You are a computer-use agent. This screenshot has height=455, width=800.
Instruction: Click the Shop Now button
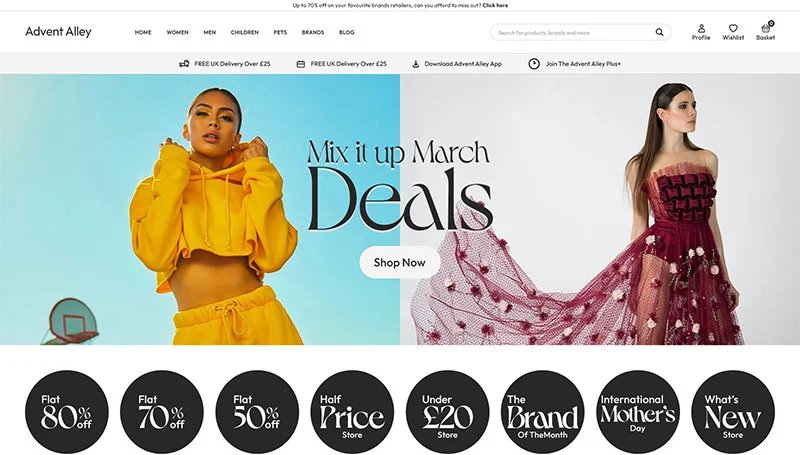(x=399, y=262)
